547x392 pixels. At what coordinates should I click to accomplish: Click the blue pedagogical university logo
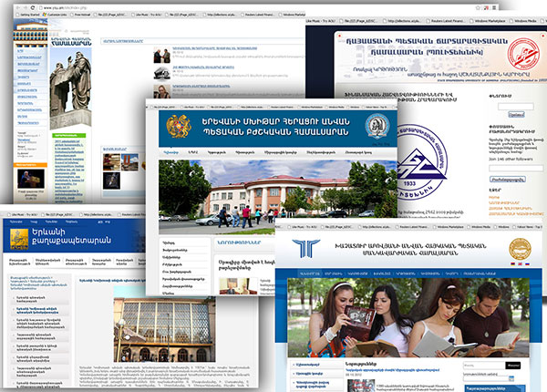[x=306, y=248]
